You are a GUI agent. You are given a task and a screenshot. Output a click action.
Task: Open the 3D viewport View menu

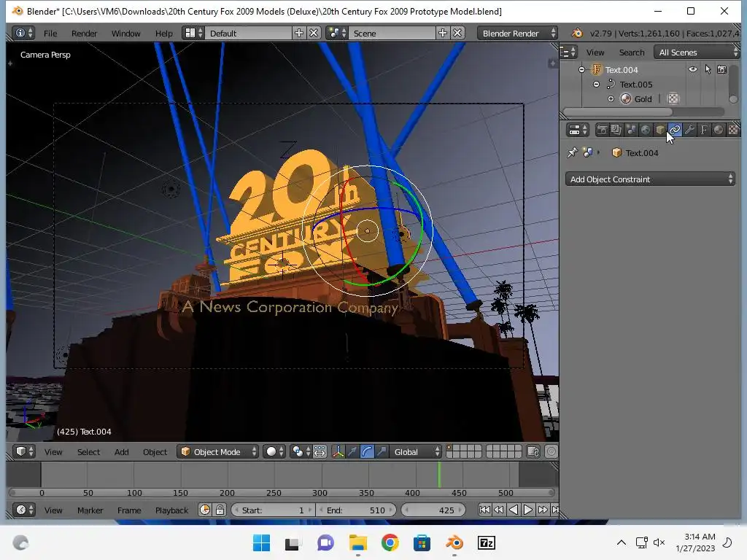pos(53,452)
